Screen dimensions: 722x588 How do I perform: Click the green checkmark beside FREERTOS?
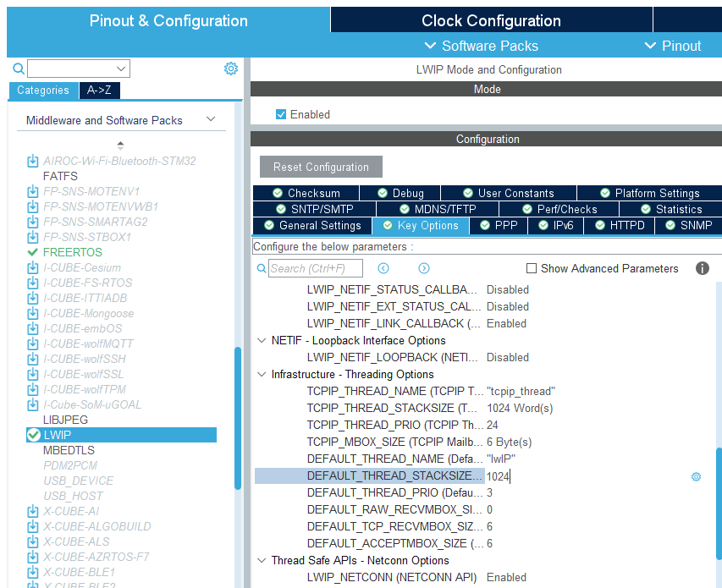point(33,252)
